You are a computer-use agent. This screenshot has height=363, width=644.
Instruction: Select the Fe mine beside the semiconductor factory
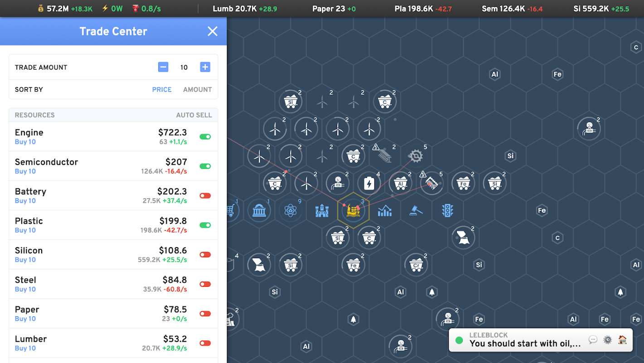463,183
